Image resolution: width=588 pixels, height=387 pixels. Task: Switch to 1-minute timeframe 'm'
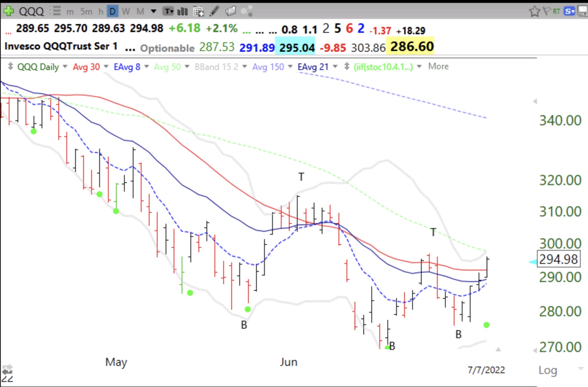pyautogui.click(x=70, y=12)
